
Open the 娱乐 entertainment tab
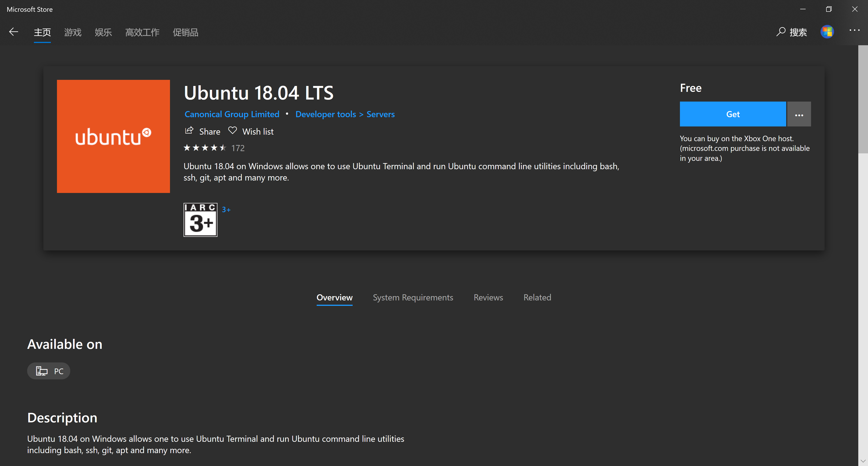click(103, 32)
